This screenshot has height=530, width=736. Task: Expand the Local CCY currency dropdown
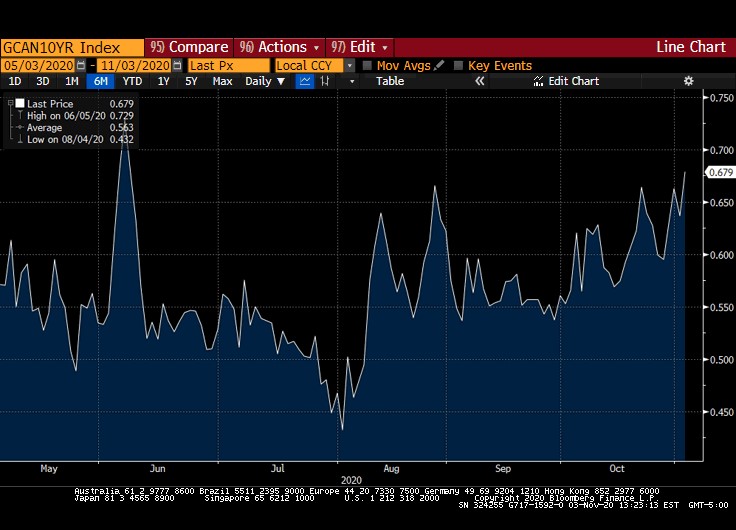(x=350, y=65)
